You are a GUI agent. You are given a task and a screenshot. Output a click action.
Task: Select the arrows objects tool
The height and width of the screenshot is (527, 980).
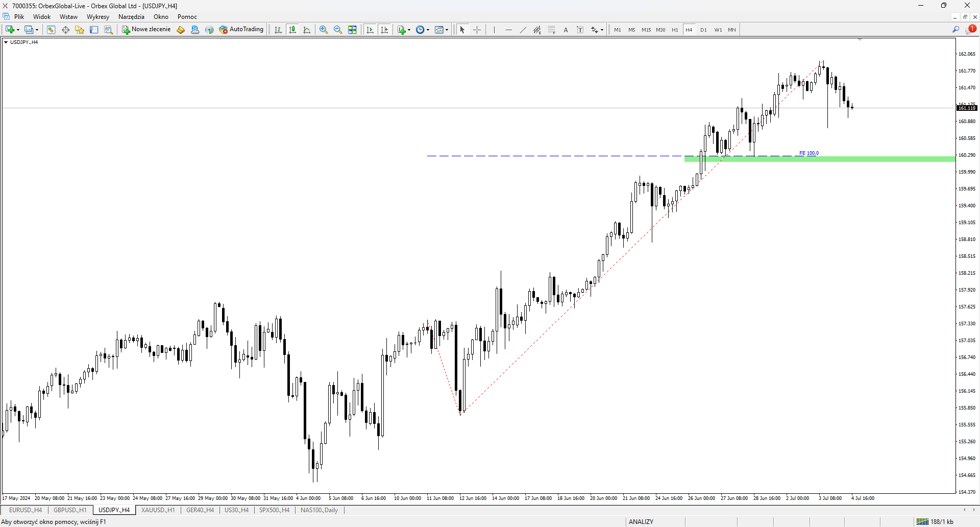click(595, 30)
